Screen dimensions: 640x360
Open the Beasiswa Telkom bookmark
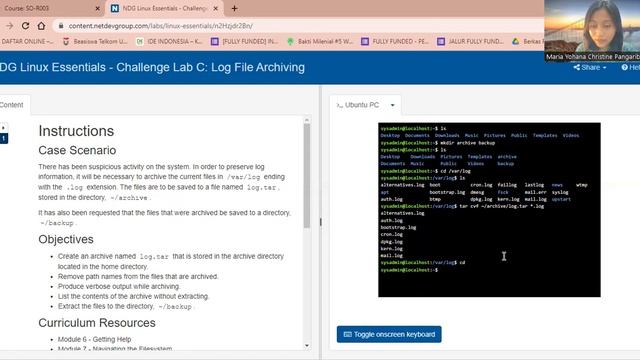(x=95, y=41)
